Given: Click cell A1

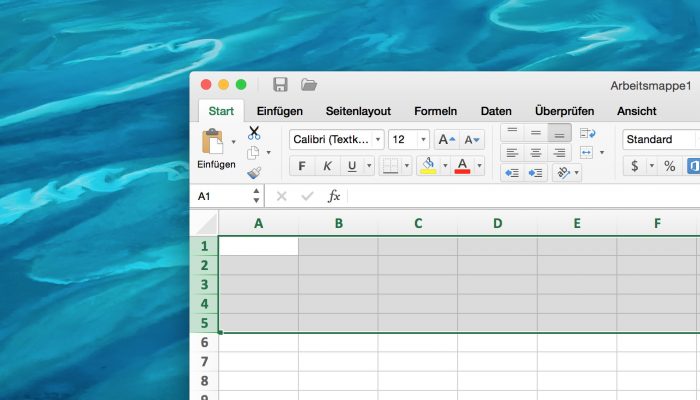Looking at the screenshot, I should coord(258,246).
